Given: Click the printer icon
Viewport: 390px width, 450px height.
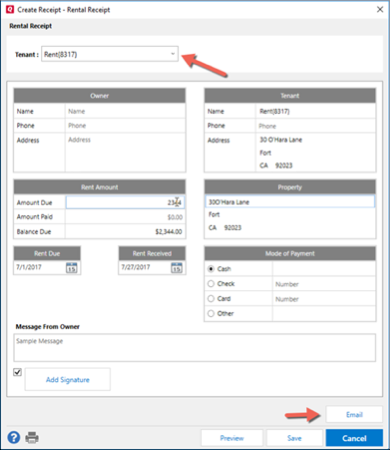Looking at the screenshot, I should 32,437.
